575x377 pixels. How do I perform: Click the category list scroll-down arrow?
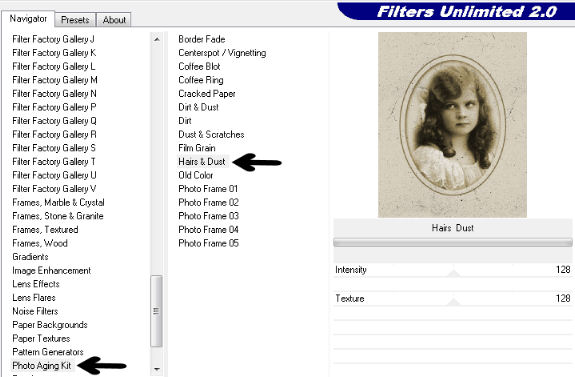157,369
